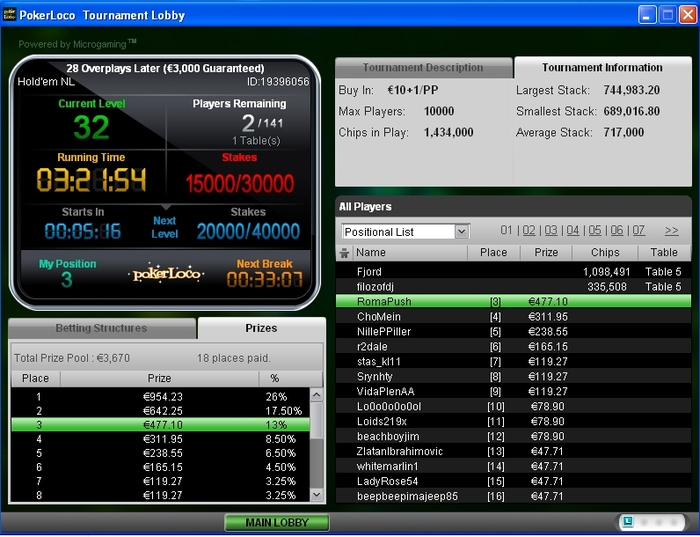Go to players page 05
Viewport: 700px width, 537px height.
pyautogui.click(x=595, y=230)
